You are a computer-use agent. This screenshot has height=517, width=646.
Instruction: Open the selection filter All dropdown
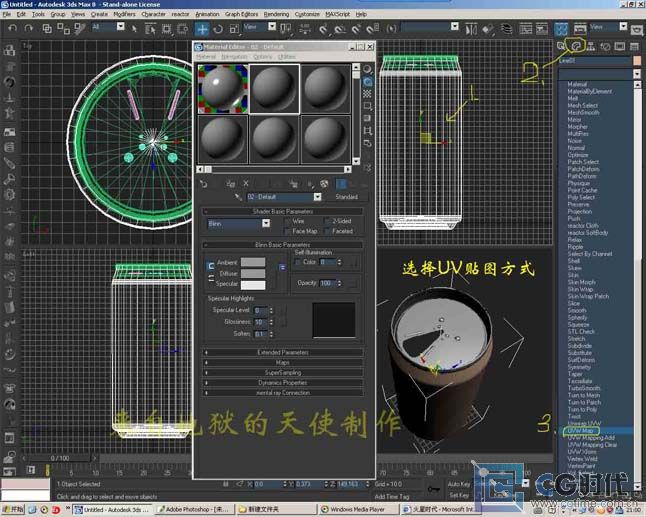(120, 26)
